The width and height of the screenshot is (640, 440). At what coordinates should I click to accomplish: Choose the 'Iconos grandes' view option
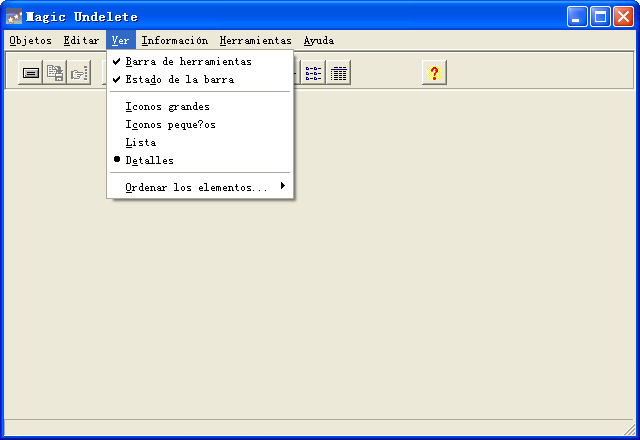167,106
